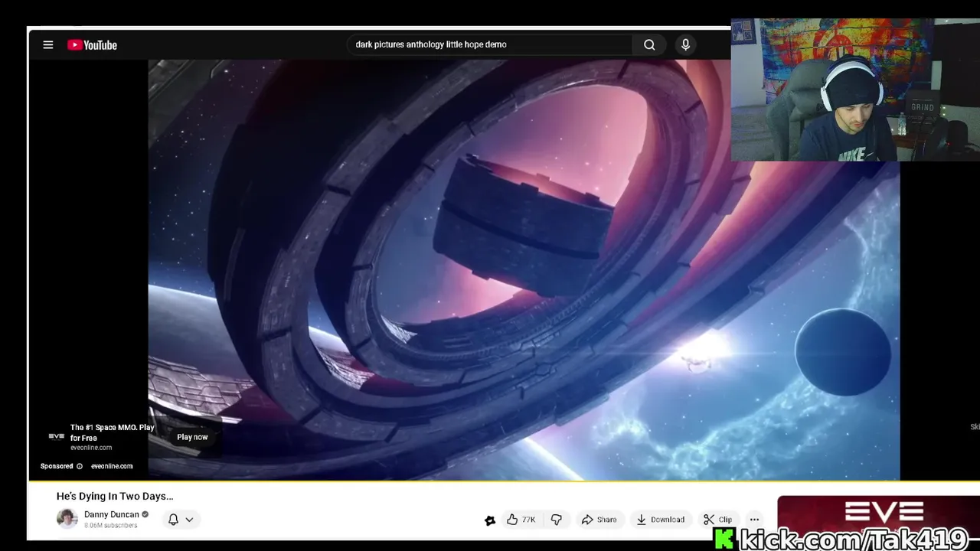The image size is (980, 551).
Task: Click the EVE logo in the ad overlay
Action: tap(57, 437)
